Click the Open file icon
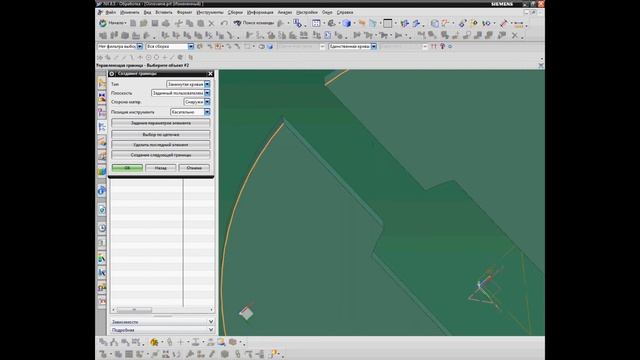This screenshot has width=640, height=360. [x=144, y=23]
